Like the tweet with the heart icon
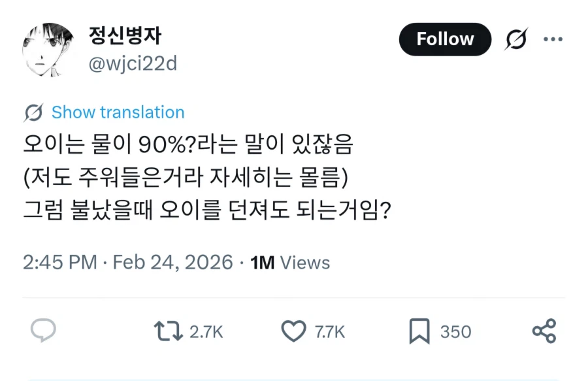 click(293, 331)
